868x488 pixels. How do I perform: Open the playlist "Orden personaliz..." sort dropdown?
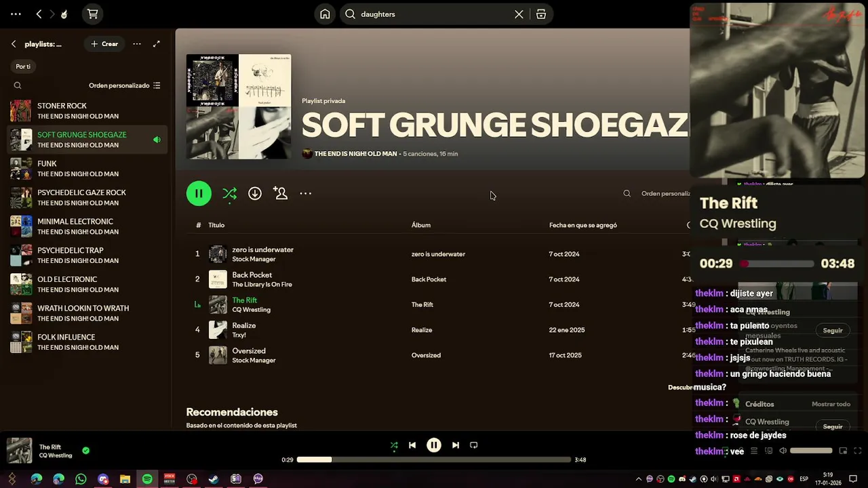(x=665, y=193)
